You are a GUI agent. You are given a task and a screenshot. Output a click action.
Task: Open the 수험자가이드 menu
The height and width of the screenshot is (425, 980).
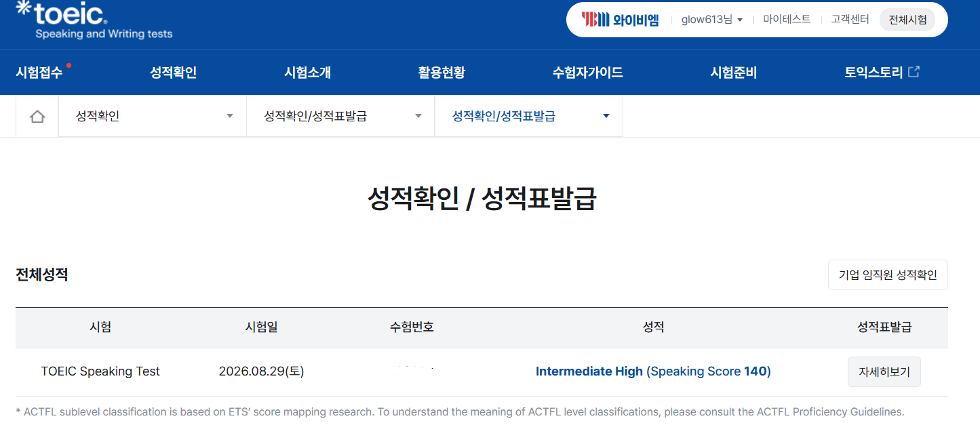pos(588,73)
